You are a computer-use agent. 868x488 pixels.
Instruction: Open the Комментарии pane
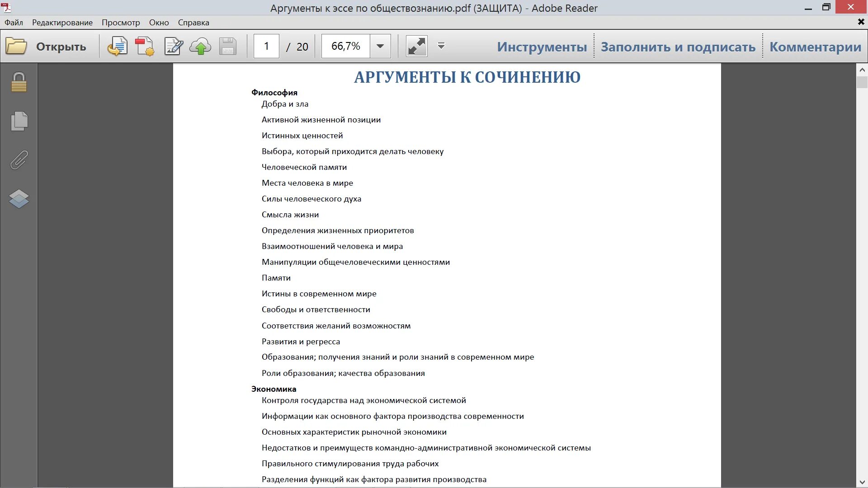[x=815, y=46]
